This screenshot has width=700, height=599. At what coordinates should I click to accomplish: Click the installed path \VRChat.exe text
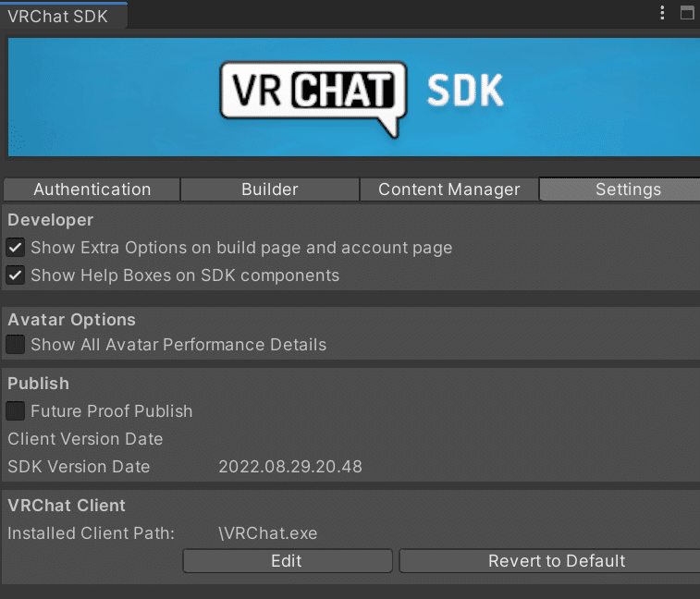click(x=268, y=533)
